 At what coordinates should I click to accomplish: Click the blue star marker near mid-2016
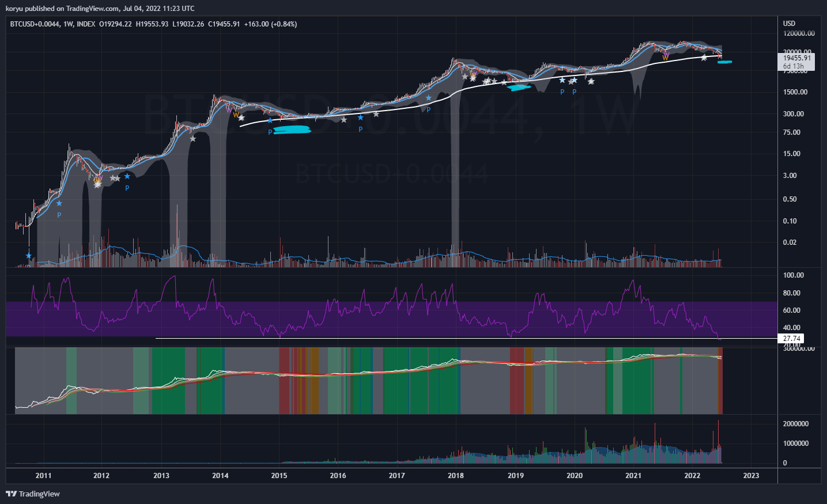[x=361, y=118]
